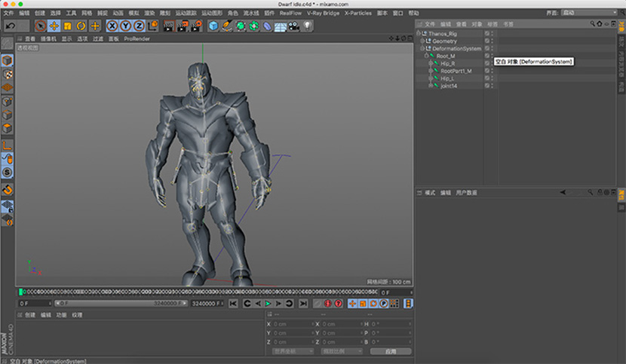The image size is (626, 364).
Task: Toggle the Y axis lock
Action: (x=126, y=26)
